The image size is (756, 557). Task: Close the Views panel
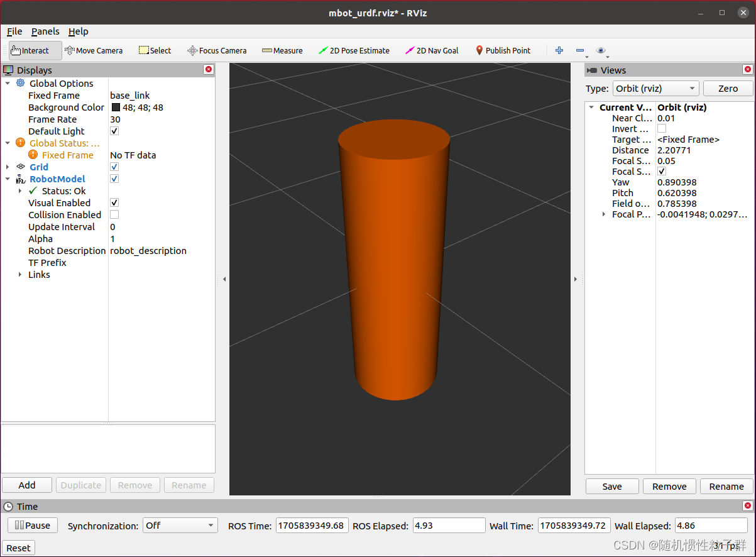[747, 70]
